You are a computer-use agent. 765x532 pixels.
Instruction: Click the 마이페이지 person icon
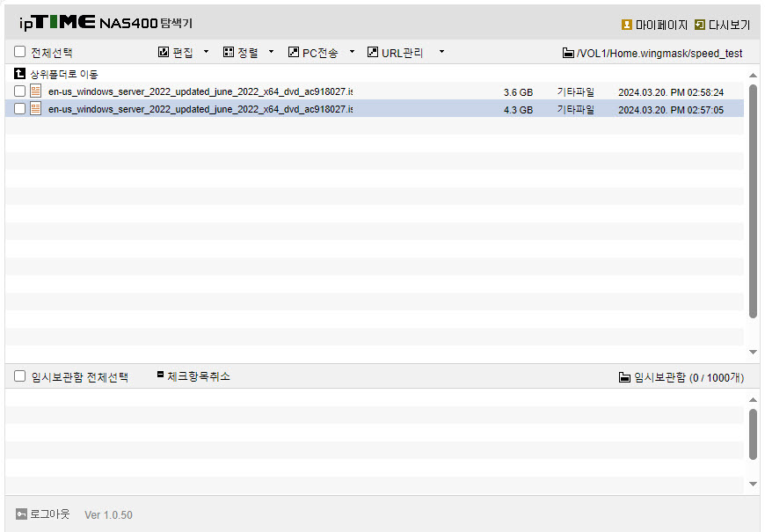(x=626, y=25)
